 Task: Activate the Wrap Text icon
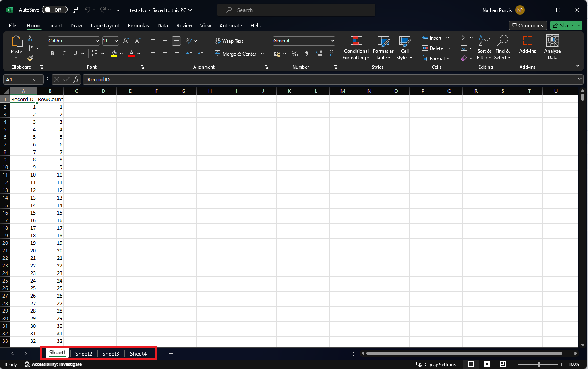pyautogui.click(x=229, y=41)
